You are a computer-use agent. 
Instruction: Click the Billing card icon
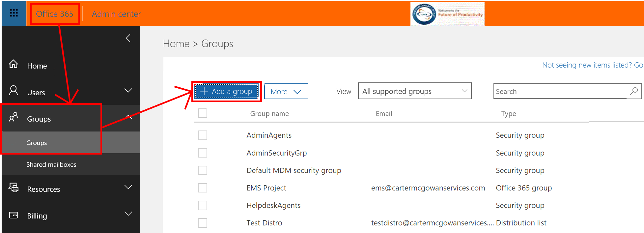[x=14, y=215]
